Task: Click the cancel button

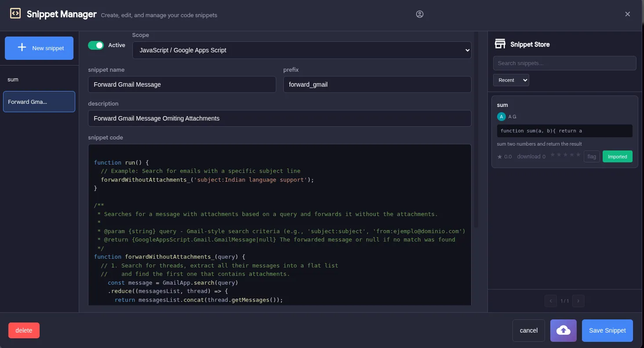Action: pos(529,330)
